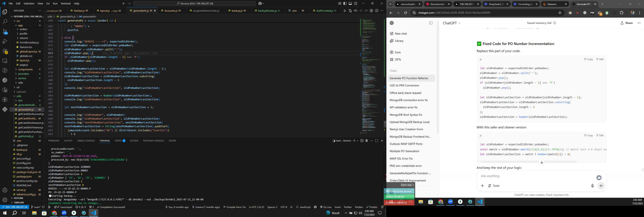Open 'Multiple PO Generation' chat
Viewport: 644px width, 217px height.
click(x=404, y=151)
